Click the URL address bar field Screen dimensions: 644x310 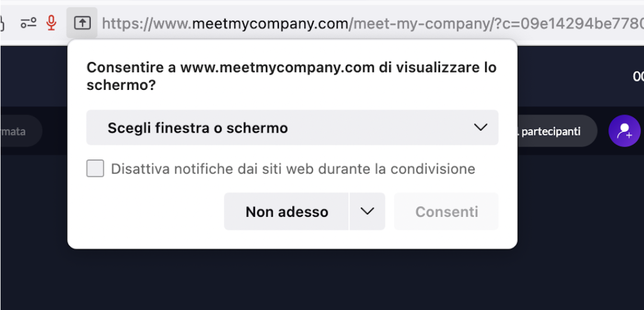[370, 23]
